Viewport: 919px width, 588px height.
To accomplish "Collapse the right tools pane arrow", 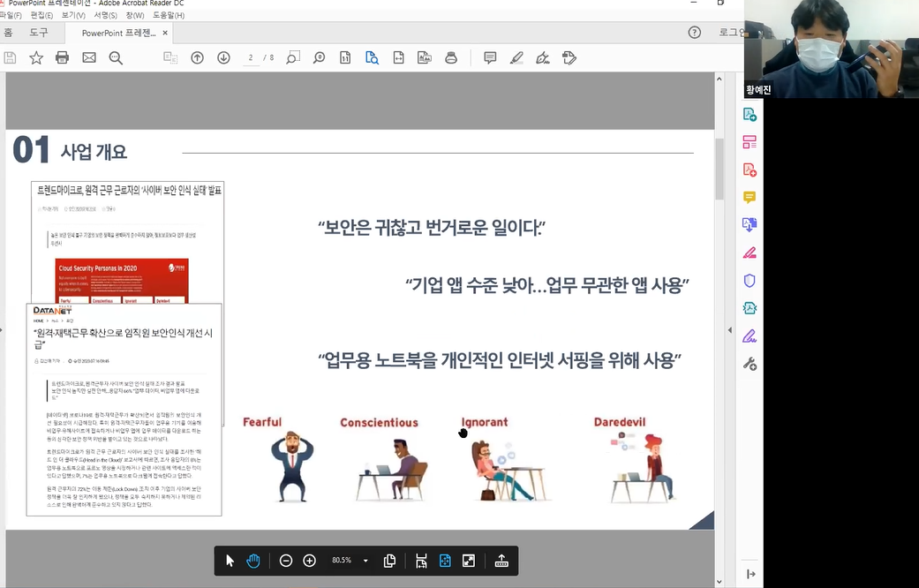I will (x=730, y=330).
